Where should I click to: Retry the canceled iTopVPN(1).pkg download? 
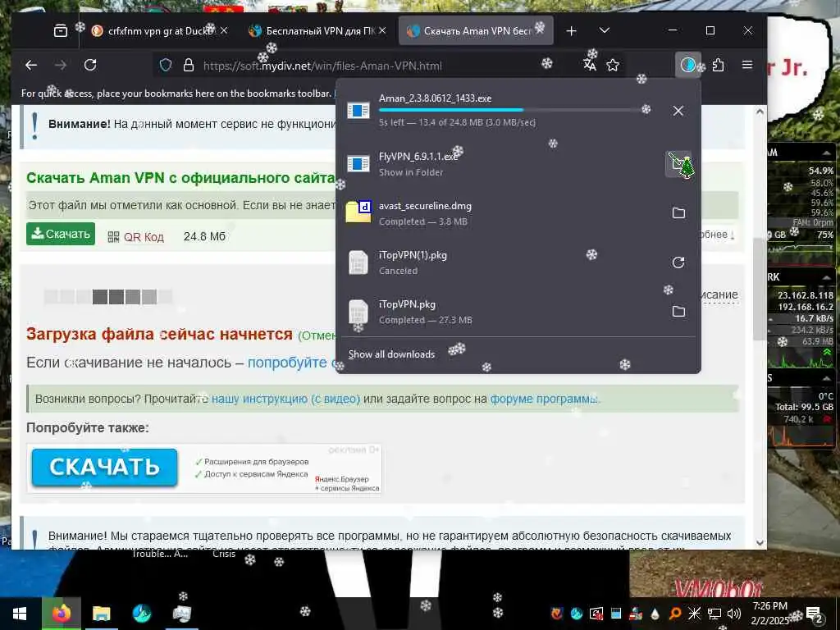click(x=678, y=262)
